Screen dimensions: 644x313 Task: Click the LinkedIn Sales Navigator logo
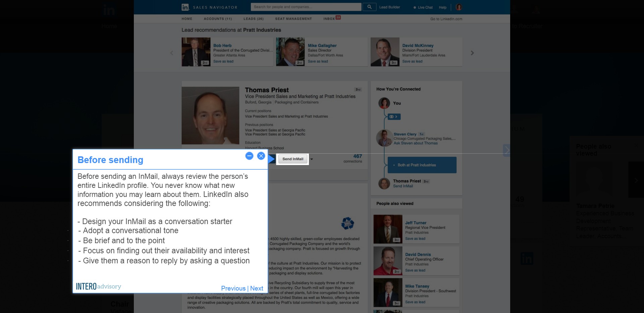209,7
